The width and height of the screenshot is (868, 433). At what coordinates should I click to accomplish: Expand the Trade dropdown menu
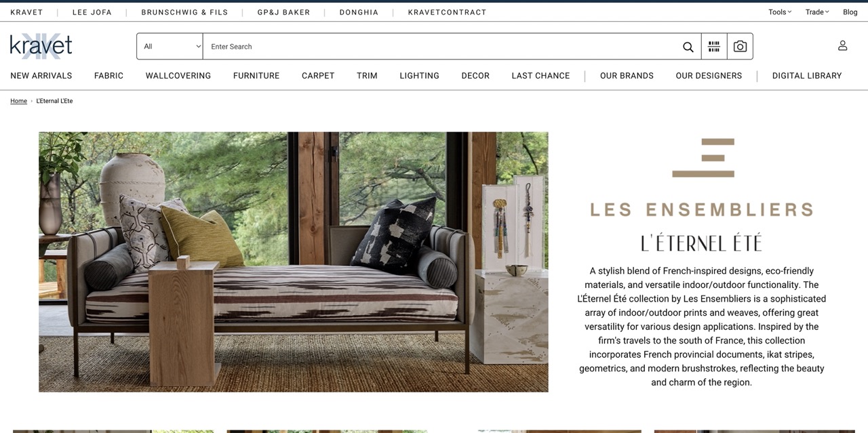(817, 12)
